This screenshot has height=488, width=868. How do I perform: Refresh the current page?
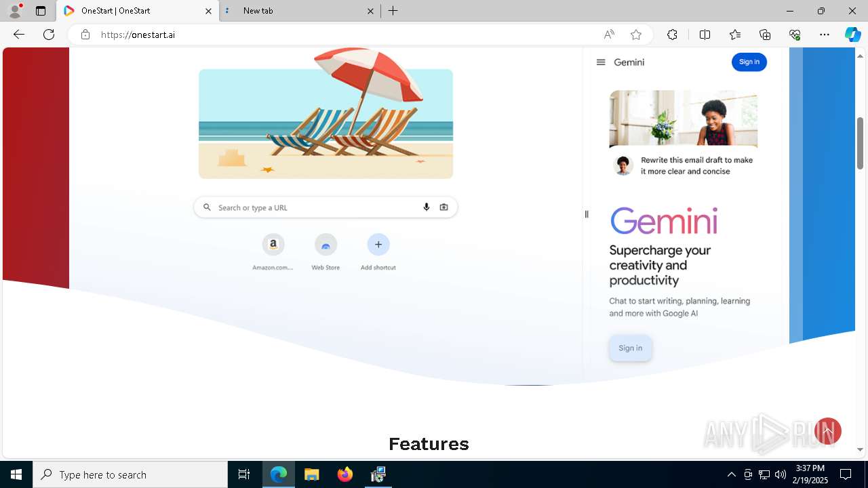click(49, 35)
